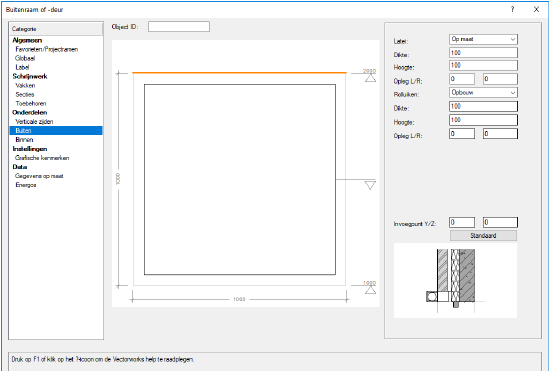This screenshot has width=550, height=371.
Task: Click the help question mark icon
Action: click(x=512, y=9)
